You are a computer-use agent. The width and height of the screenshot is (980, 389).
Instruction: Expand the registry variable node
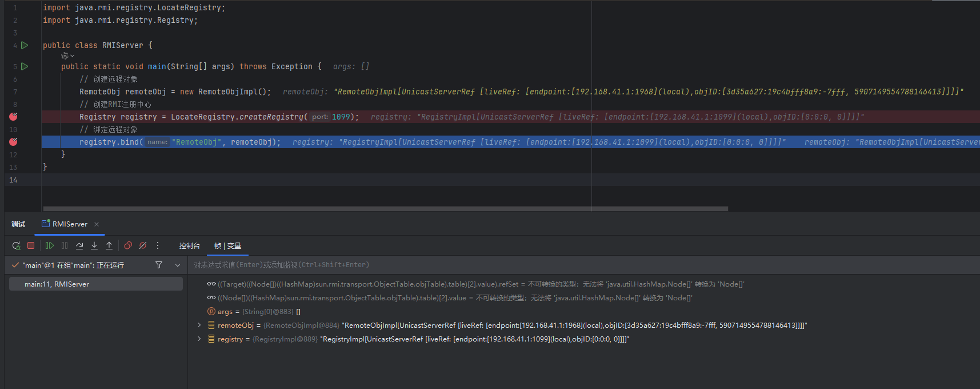(199, 339)
